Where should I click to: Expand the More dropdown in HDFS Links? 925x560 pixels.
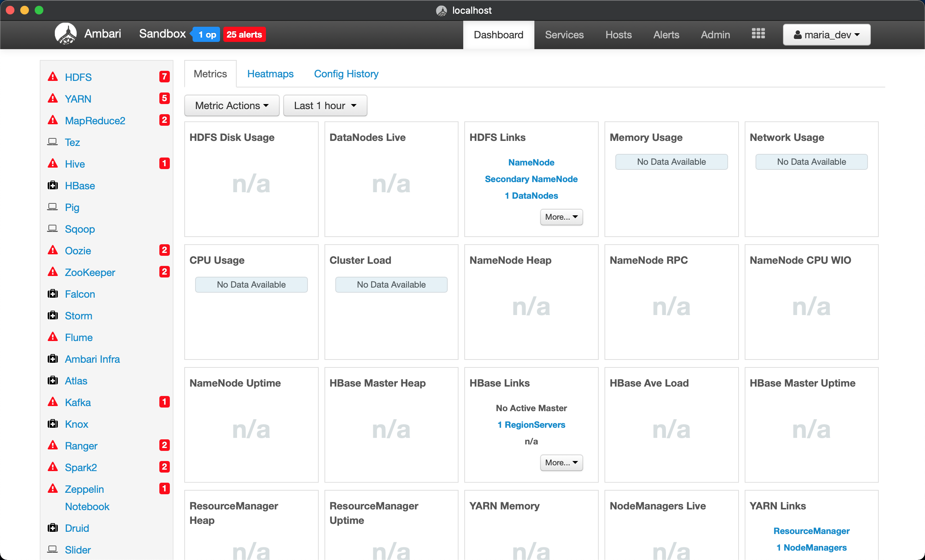(561, 217)
